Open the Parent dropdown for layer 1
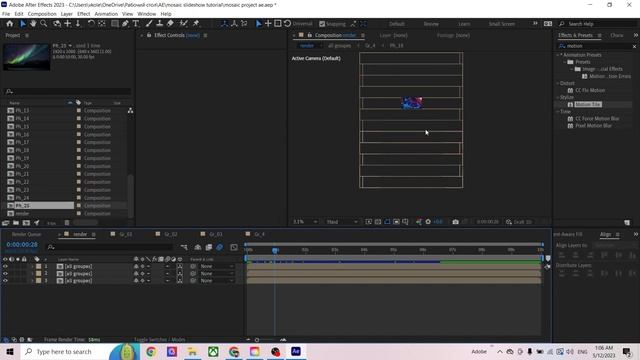This screenshot has height=360, width=640. 217,266
